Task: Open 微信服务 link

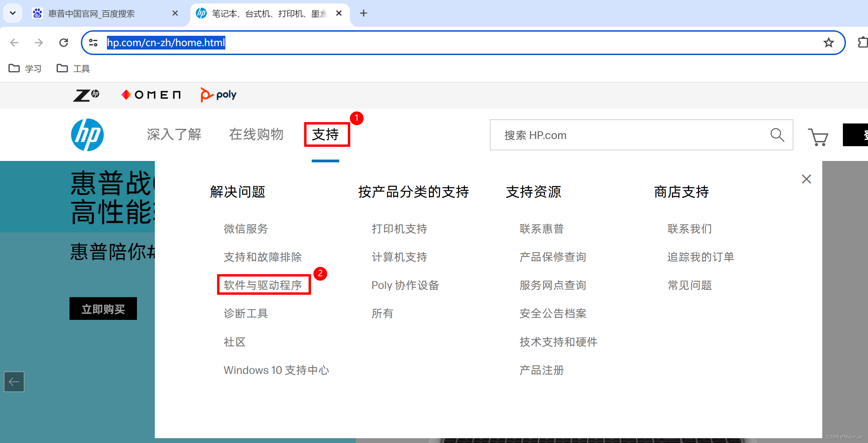Action: [x=246, y=229]
